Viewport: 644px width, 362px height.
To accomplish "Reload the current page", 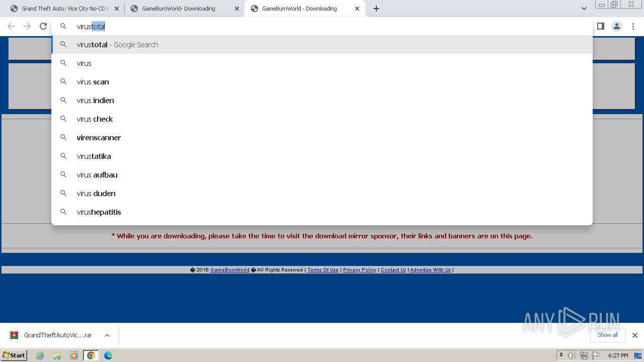I will point(43,26).
